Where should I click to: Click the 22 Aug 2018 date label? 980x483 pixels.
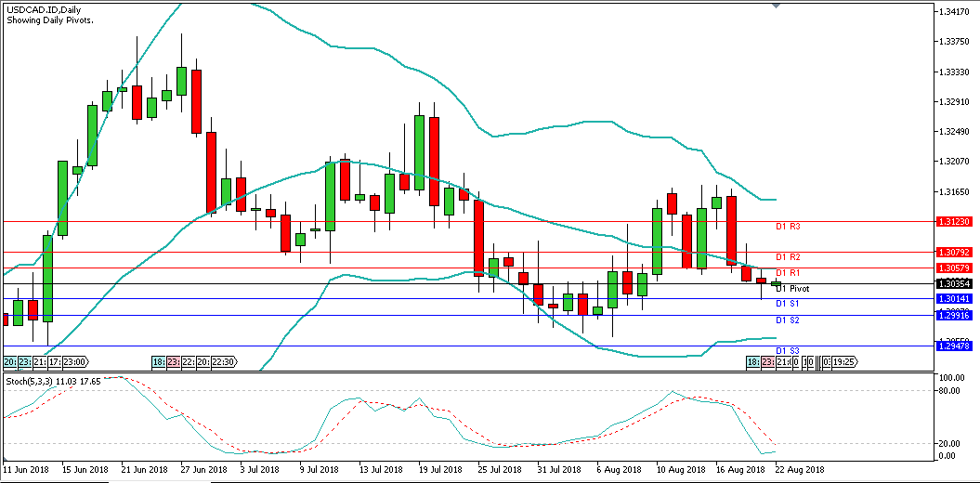coord(798,470)
